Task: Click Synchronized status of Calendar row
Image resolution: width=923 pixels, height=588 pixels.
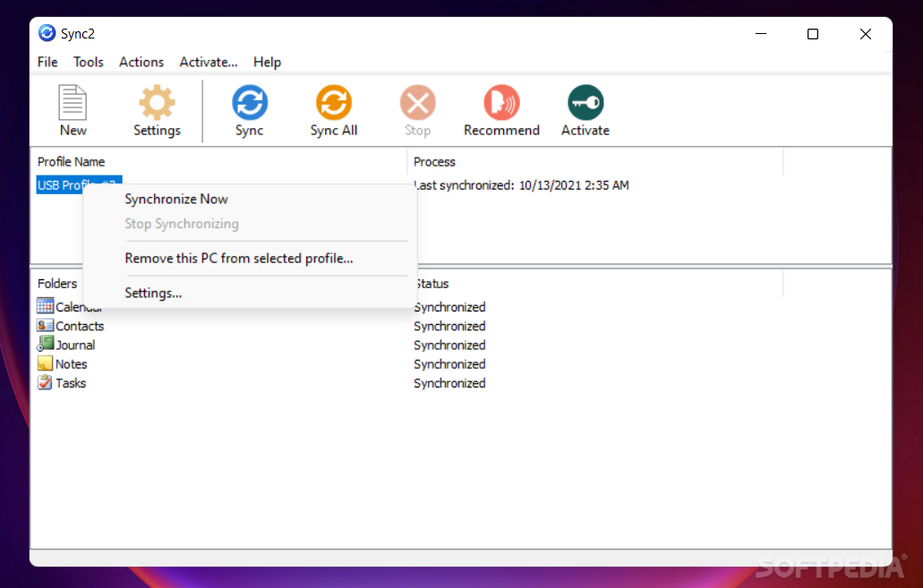Action: click(x=449, y=307)
